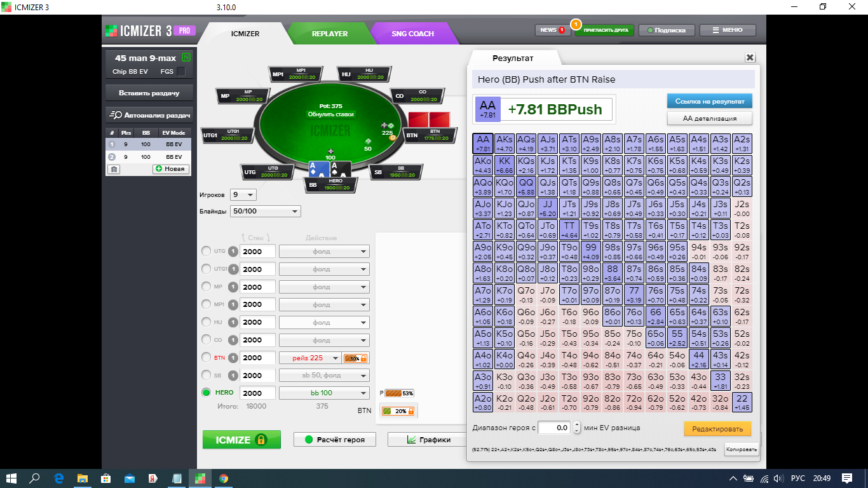Click the Результат tab header
Viewport: 868px width, 488px height.
click(x=513, y=58)
